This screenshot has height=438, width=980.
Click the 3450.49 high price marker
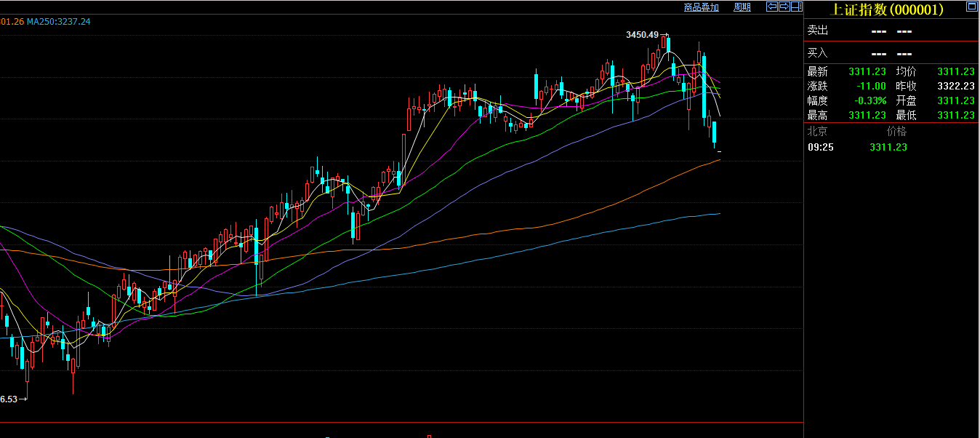642,35
